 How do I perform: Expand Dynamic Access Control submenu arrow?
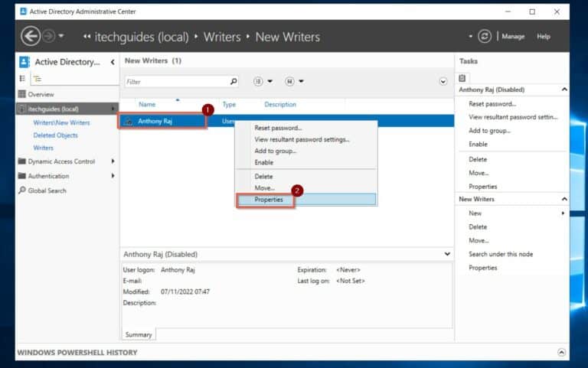113,161
